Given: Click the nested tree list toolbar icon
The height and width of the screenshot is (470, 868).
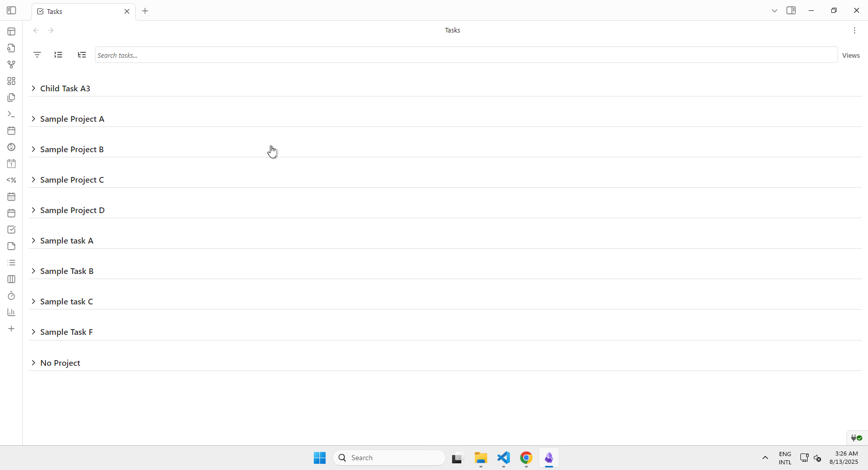Looking at the screenshot, I should tap(82, 55).
